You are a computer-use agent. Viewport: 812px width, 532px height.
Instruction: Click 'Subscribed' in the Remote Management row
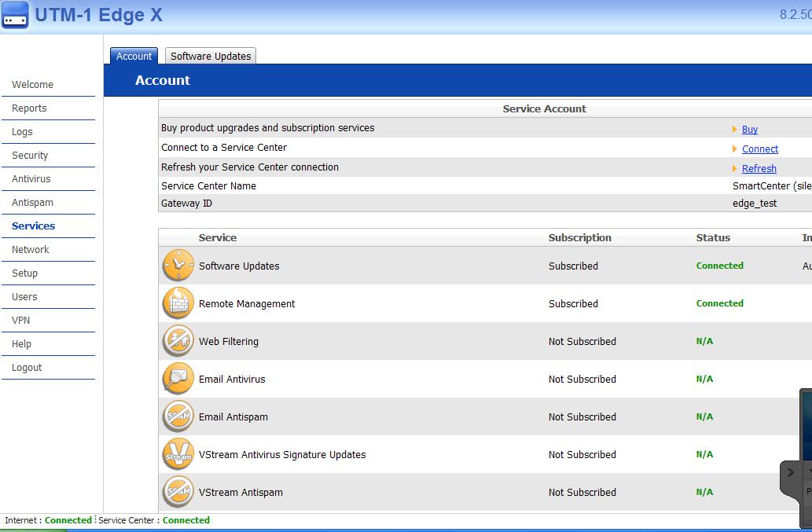pos(573,304)
